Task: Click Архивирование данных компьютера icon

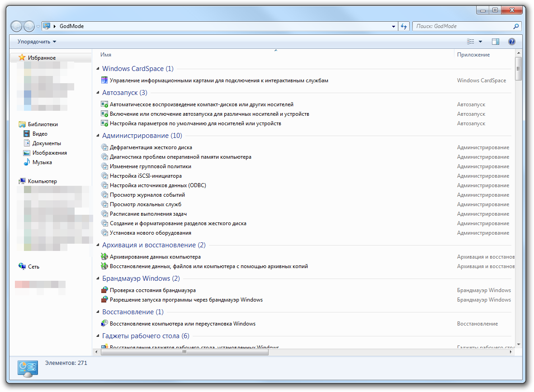Action: [104, 256]
